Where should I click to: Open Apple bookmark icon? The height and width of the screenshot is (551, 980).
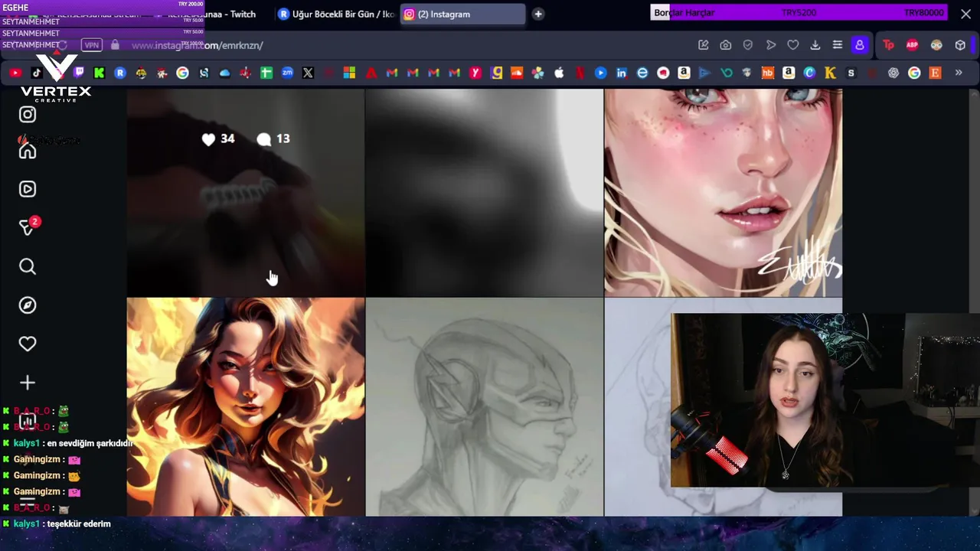point(559,73)
